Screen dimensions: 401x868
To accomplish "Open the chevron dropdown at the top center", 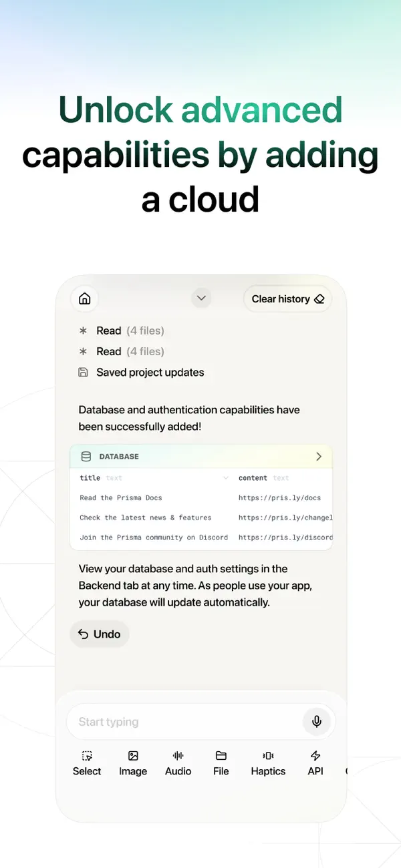I will [x=200, y=298].
